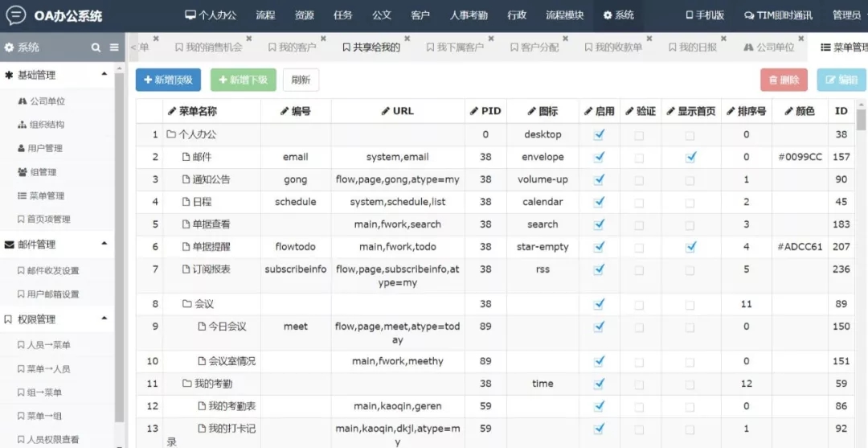The image size is (868, 448).
Task: Close the 我的销售机会 tab with its x
Action: click(249, 39)
